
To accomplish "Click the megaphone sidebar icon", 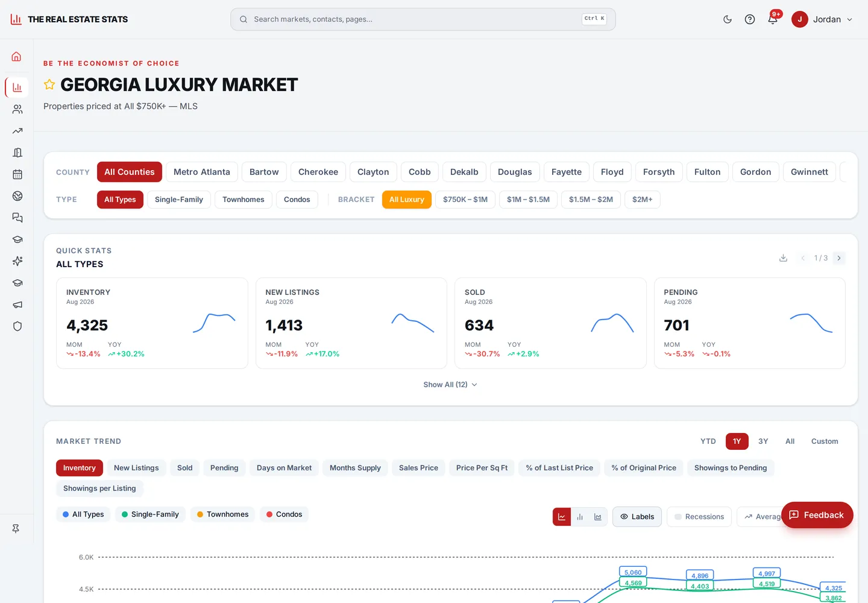I will 17,305.
